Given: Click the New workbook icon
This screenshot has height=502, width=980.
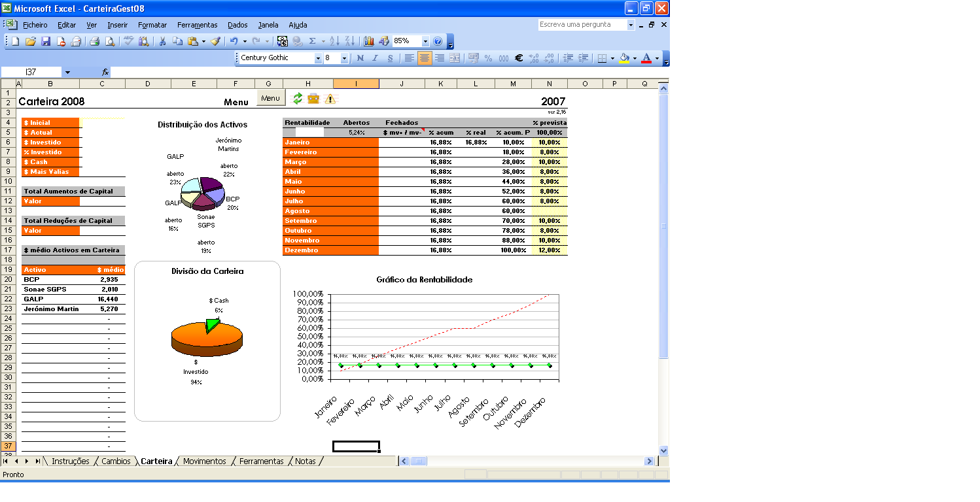Looking at the screenshot, I should [15, 41].
